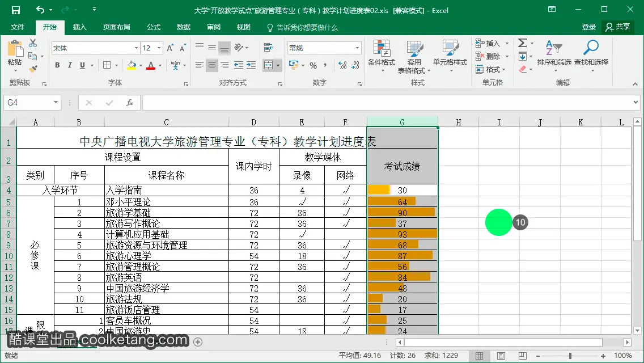The height and width of the screenshot is (363, 644).
Task: Click the Sign in (登录) link
Action: click(x=588, y=27)
